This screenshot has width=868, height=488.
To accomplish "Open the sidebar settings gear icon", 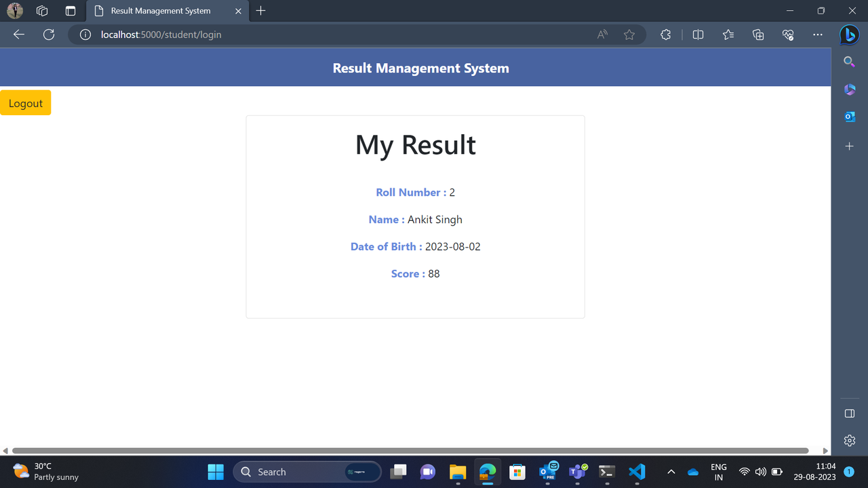I will [849, 440].
